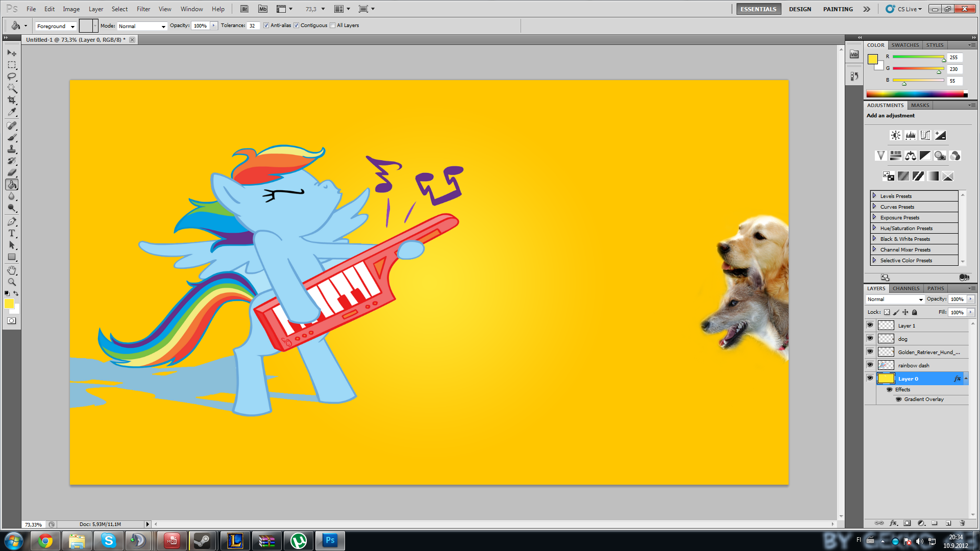Open the Foreground fill source dropdown

(56, 26)
